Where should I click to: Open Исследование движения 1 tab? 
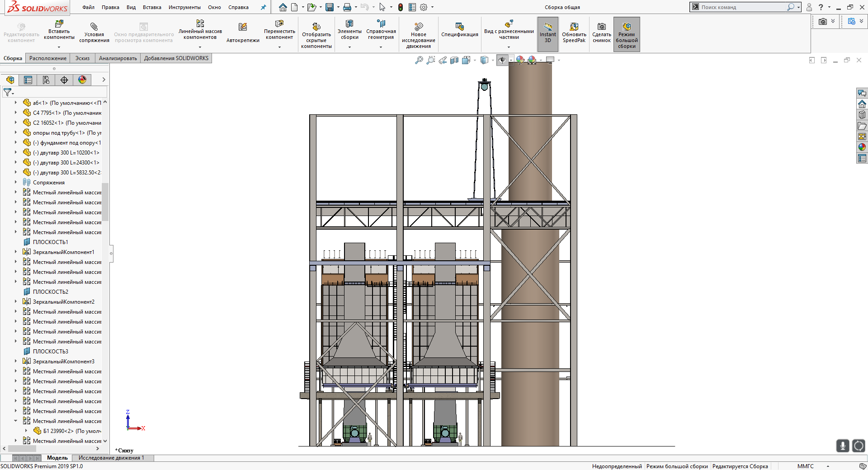pos(111,458)
